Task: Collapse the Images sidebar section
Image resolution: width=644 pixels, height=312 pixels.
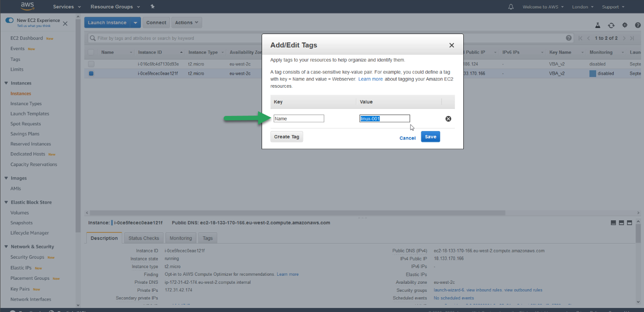Action: 6,178
